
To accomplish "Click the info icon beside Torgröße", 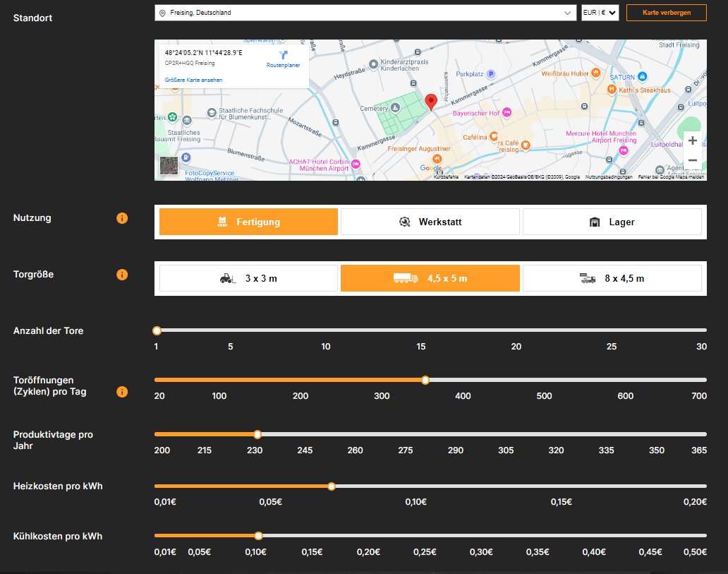I will (x=122, y=275).
